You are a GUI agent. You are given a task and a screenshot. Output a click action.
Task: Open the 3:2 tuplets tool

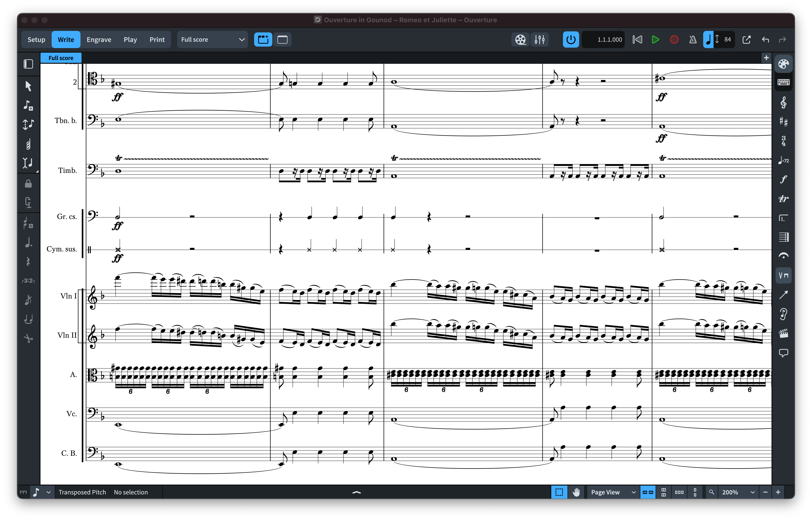click(x=28, y=281)
